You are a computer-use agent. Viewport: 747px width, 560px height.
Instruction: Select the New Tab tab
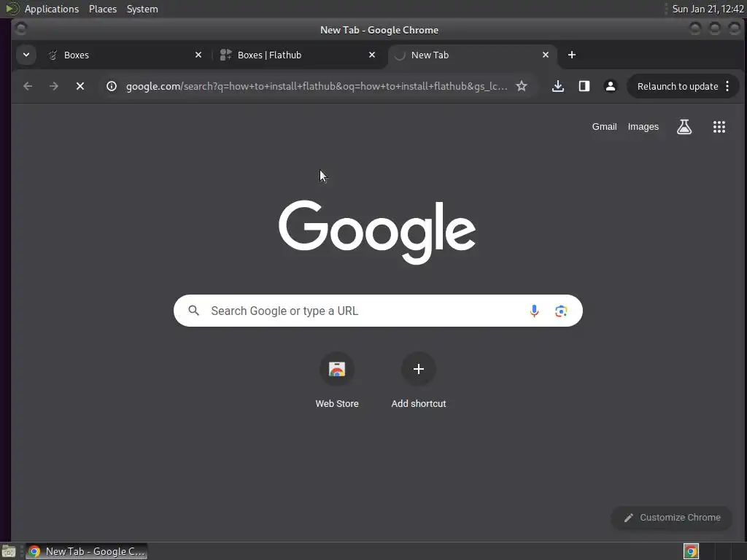472,55
